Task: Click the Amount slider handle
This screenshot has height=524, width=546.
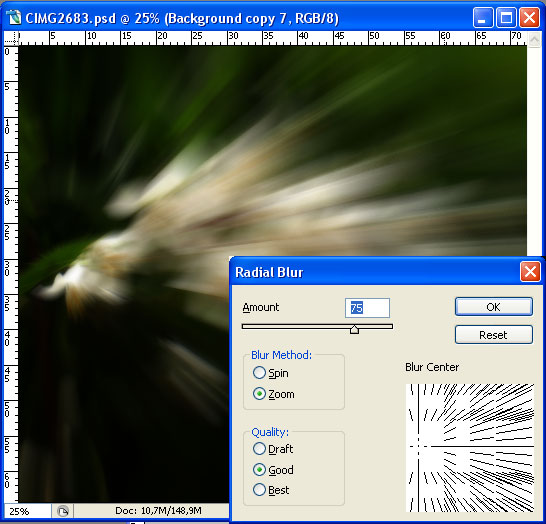Action: click(354, 329)
